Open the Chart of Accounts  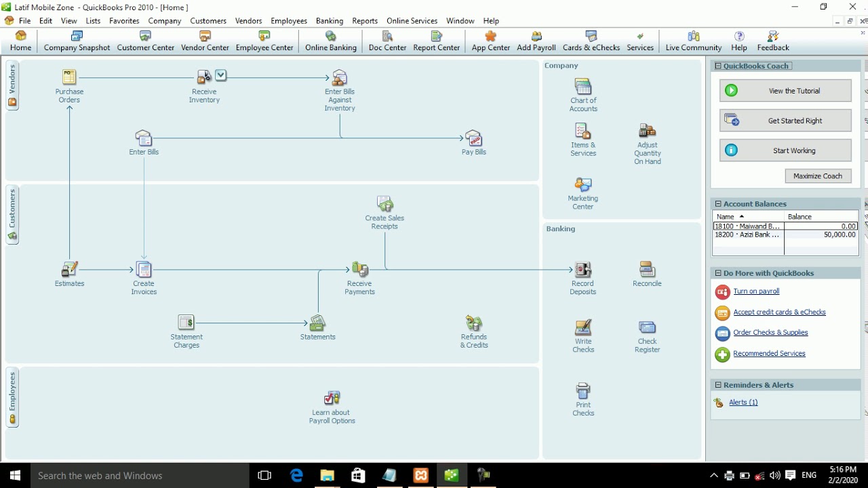click(583, 87)
